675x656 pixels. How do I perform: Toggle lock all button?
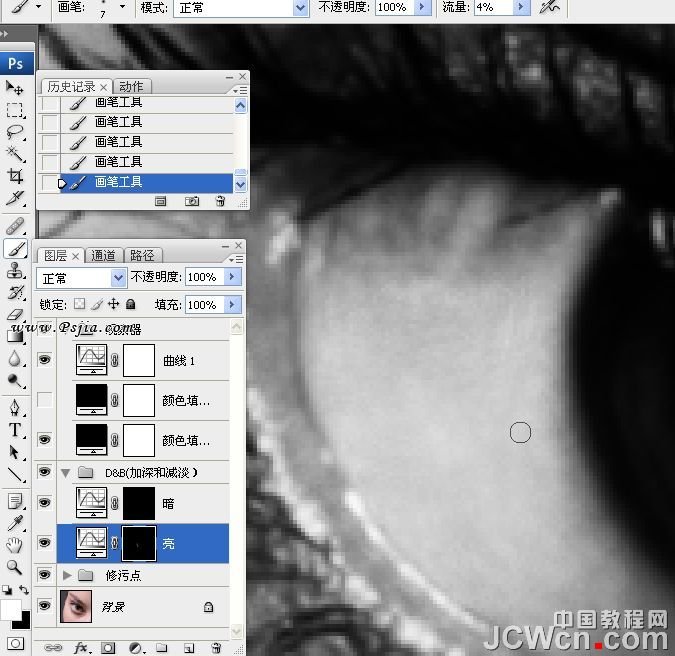[131, 304]
